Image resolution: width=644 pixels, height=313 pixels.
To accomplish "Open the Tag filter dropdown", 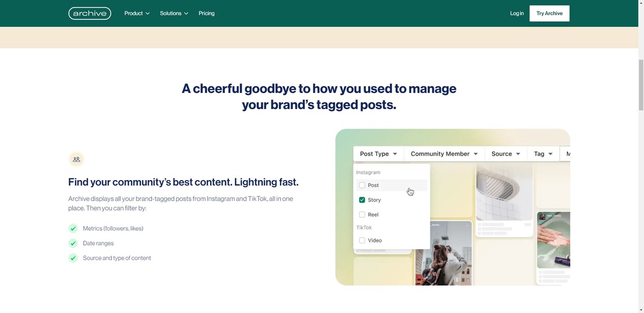I will [543, 154].
